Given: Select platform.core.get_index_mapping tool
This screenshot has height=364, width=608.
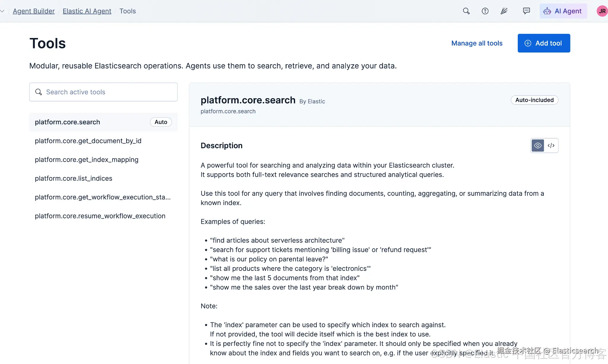Looking at the screenshot, I should click(103, 160).
